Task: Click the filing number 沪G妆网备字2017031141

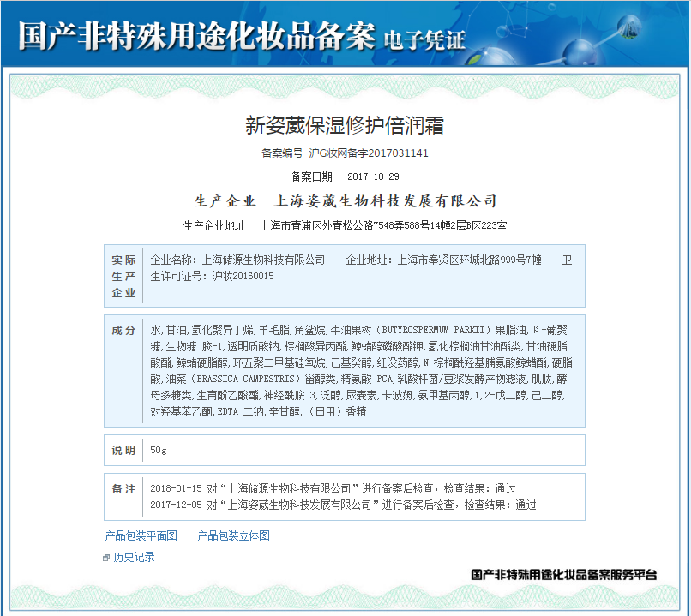Action: click(368, 153)
